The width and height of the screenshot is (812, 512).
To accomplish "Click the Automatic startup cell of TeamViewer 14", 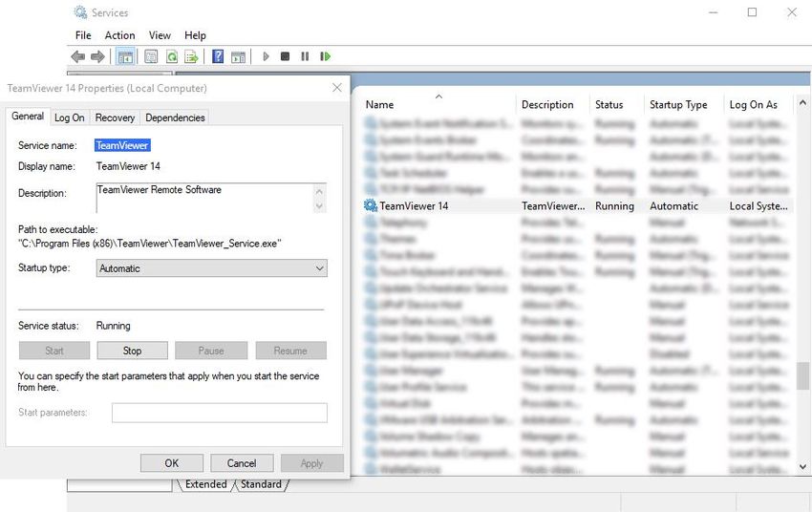I will [x=674, y=206].
